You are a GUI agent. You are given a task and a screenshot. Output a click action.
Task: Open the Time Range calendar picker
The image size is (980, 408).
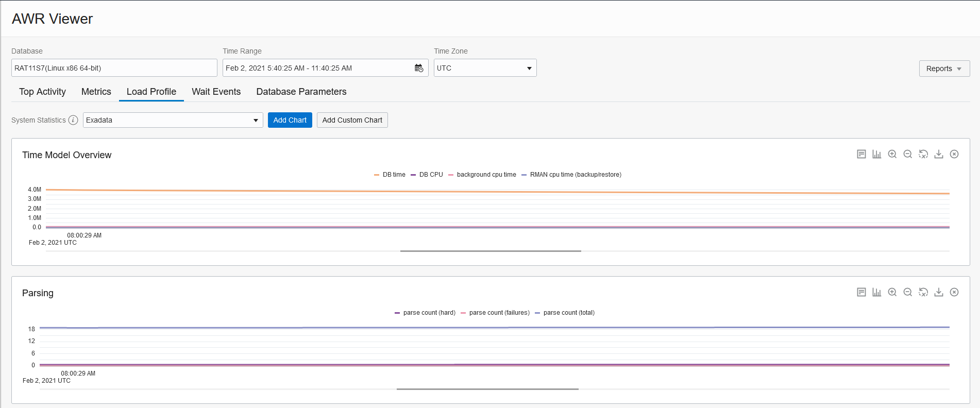(419, 68)
